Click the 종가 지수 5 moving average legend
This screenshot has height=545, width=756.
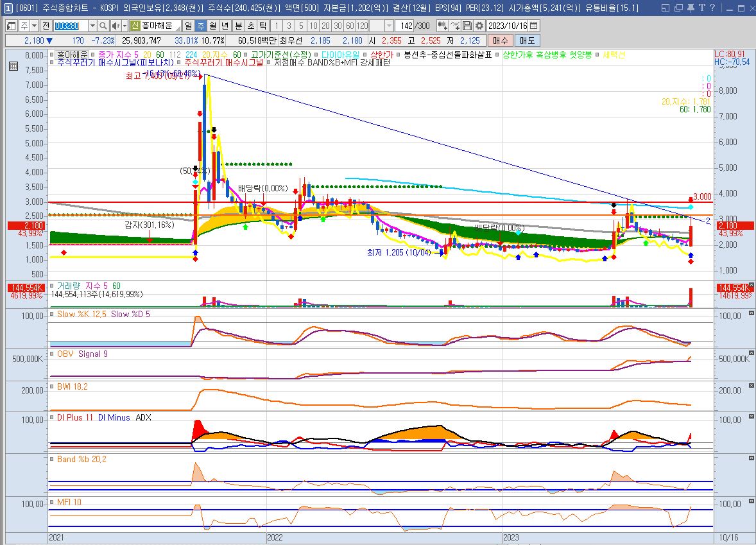(x=118, y=55)
